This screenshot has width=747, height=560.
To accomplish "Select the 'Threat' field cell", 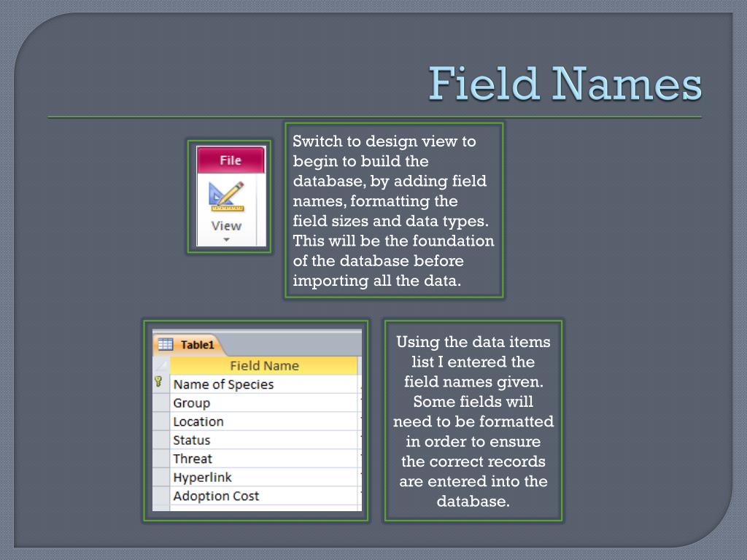I will (x=263, y=459).
